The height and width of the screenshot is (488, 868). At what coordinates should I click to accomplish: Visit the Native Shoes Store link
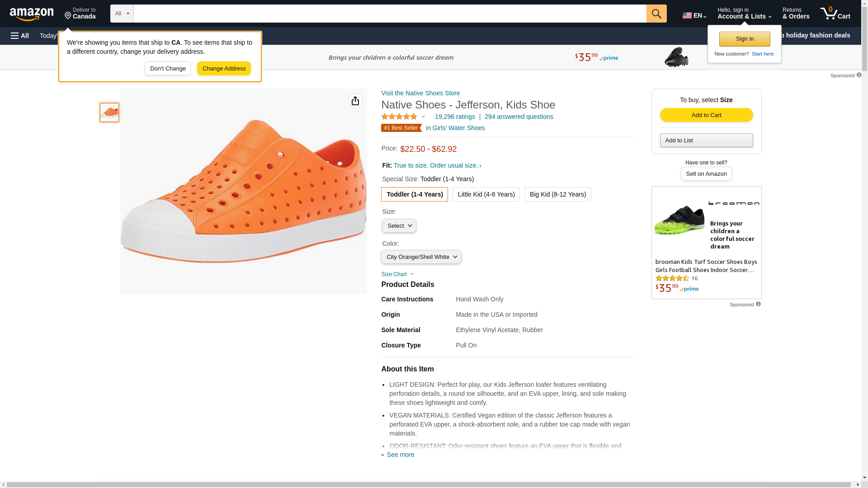point(420,93)
